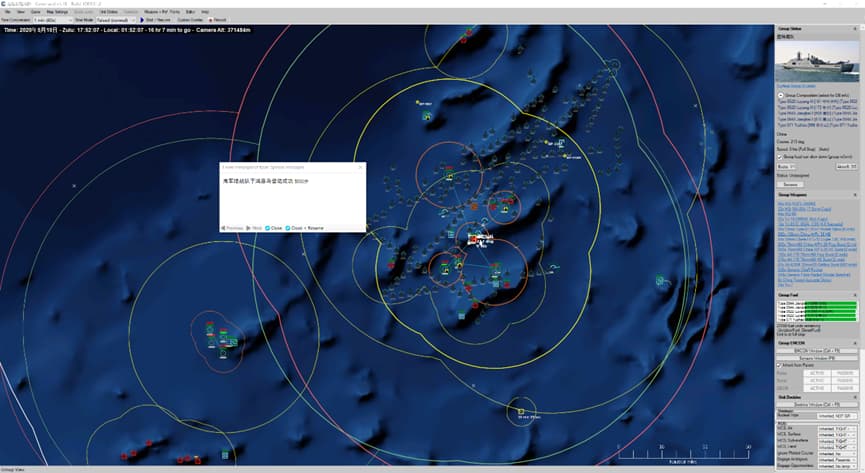Click the red hostile unit at the top island

[x=466, y=35]
